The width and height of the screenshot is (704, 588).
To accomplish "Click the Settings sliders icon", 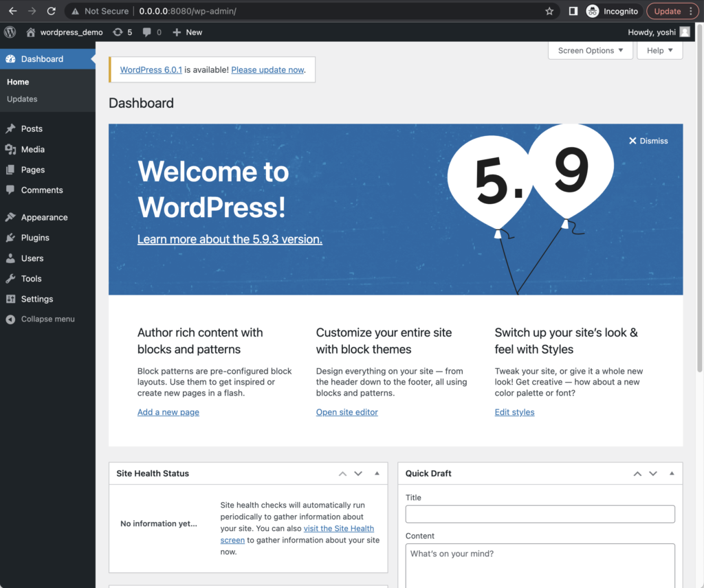I will pos(11,299).
